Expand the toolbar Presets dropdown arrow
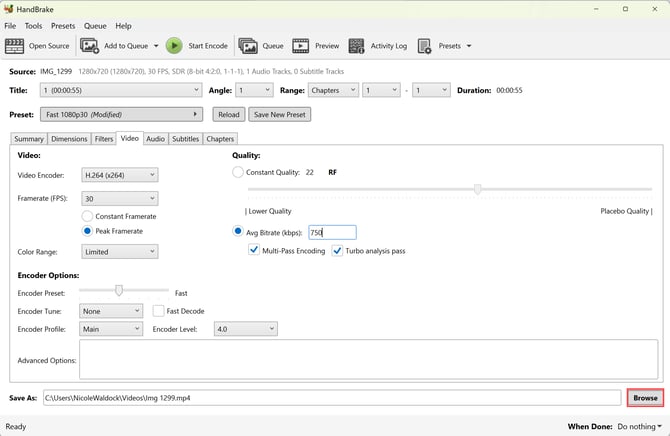This screenshot has width=670, height=436. (469, 46)
